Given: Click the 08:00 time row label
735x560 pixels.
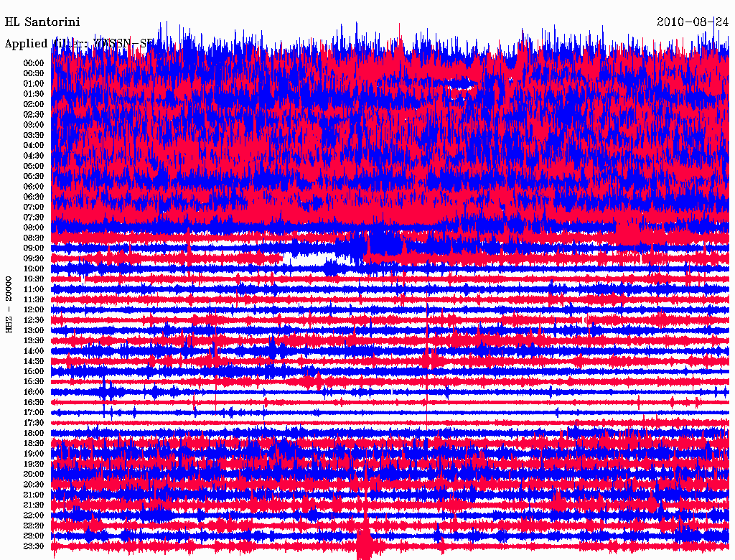Looking at the screenshot, I should point(34,228).
